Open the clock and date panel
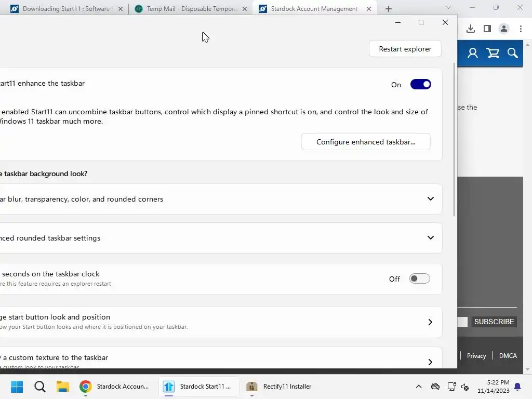 point(493,387)
